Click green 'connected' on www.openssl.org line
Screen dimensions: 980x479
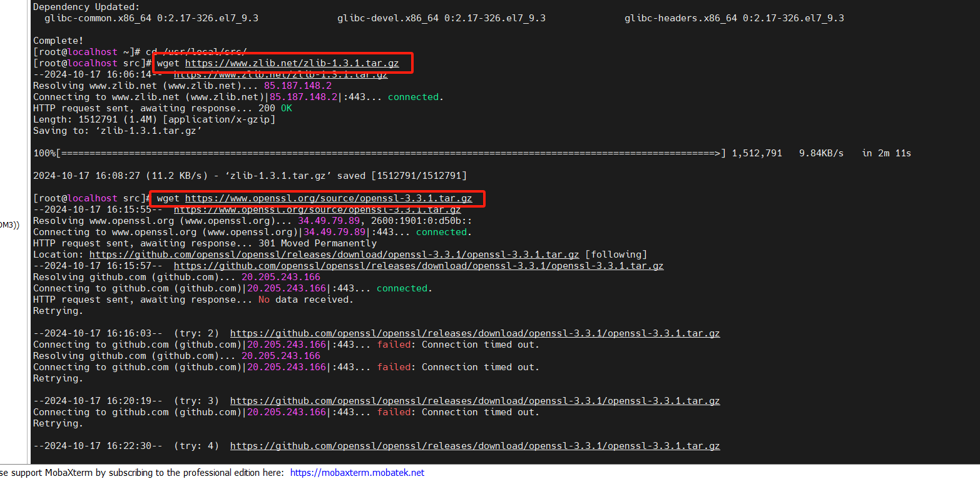tap(441, 232)
